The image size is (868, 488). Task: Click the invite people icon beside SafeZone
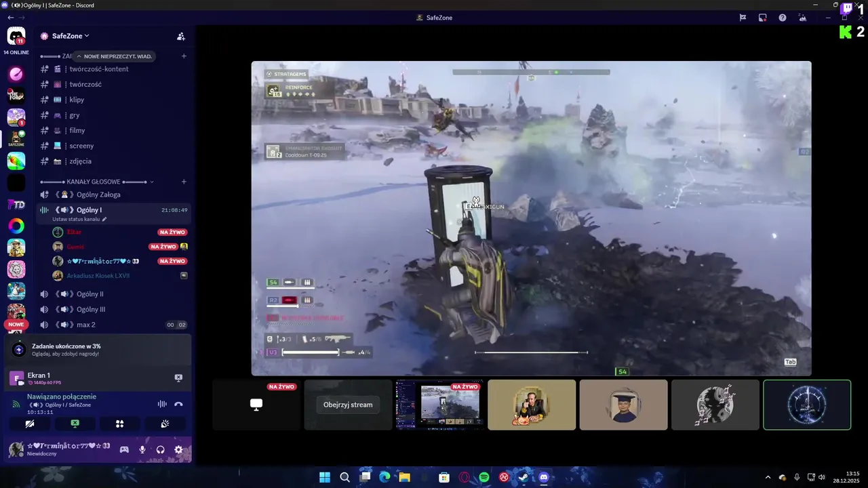click(181, 36)
